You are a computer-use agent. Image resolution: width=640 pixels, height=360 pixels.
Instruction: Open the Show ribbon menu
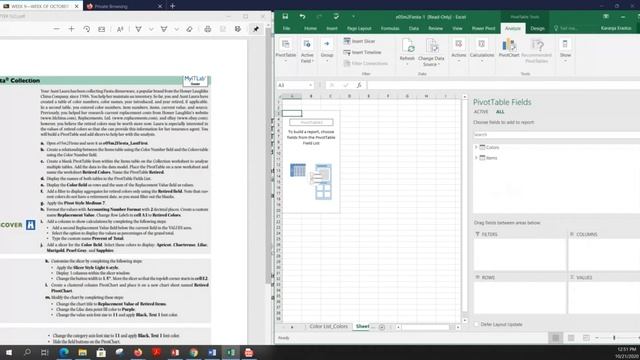565,51
